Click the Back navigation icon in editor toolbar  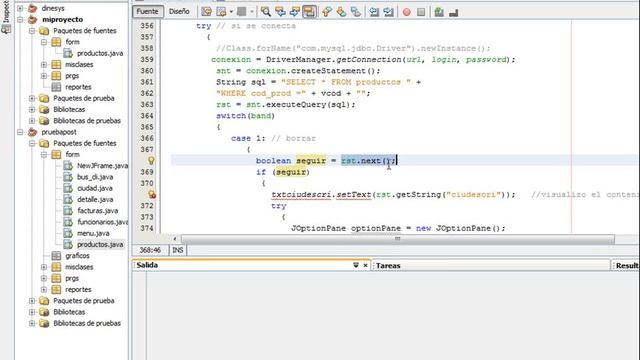(x=221, y=12)
